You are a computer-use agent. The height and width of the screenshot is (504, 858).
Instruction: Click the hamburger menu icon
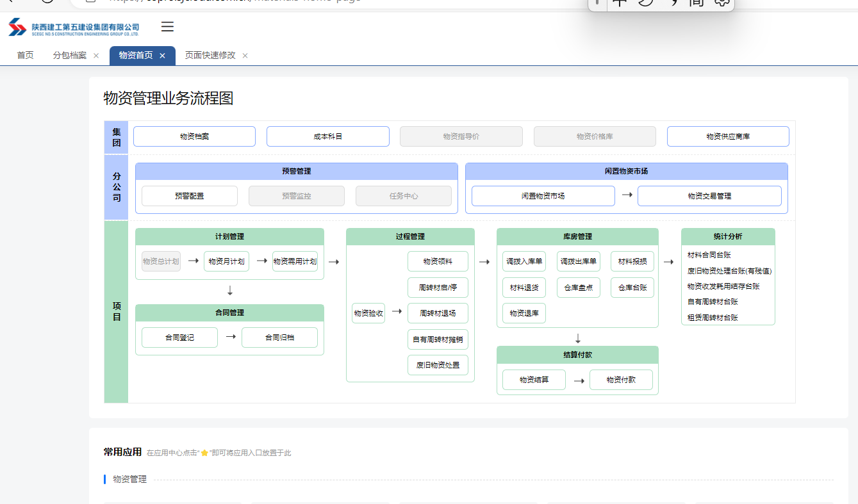point(167,27)
